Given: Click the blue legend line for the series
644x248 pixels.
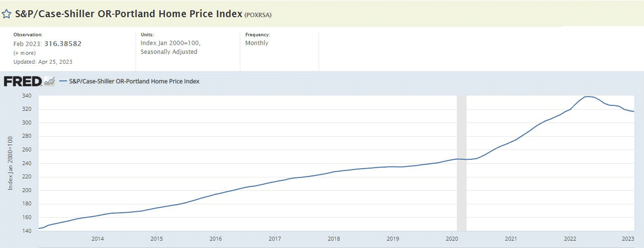Looking at the screenshot, I should click(63, 81).
